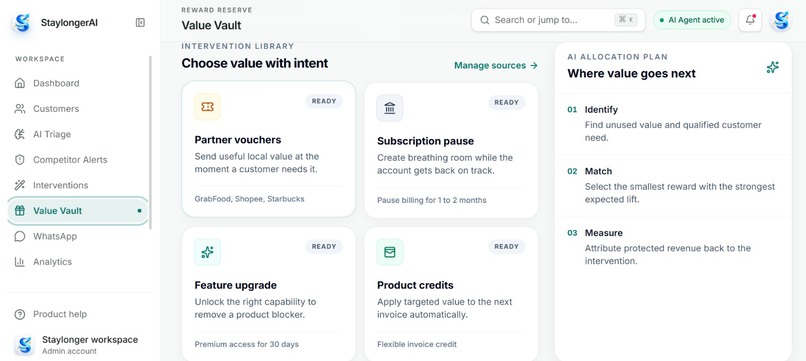Click the Product credits archive icon
This screenshot has height=361, width=806.
coord(390,252)
